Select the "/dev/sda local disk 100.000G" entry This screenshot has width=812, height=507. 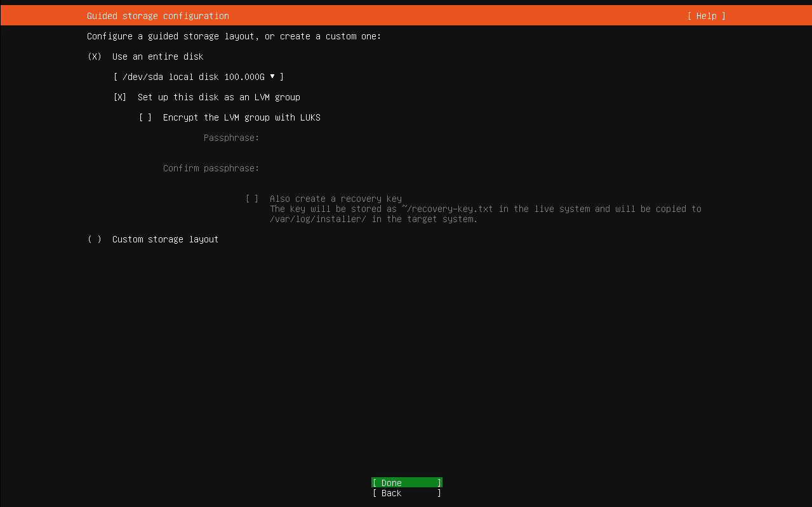pos(197,77)
